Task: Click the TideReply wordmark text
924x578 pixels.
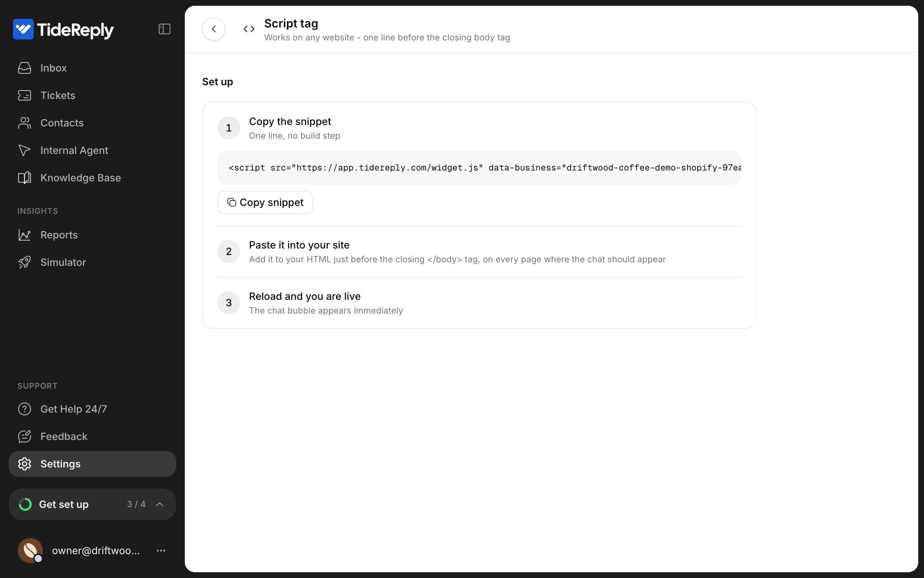Action: (75, 30)
